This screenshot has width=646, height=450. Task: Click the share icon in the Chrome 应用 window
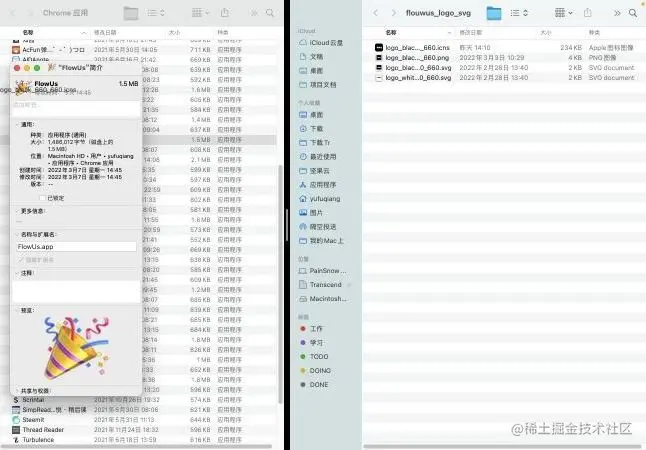(225, 13)
